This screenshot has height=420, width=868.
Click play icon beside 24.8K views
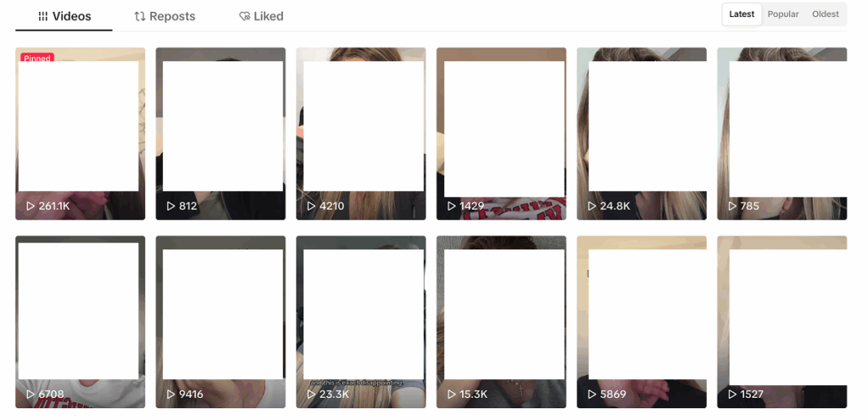coord(592,206)
